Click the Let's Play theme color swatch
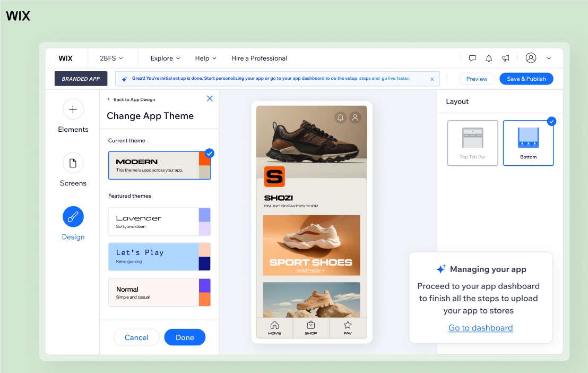This screenshot has width=588, height=373. click(205, 257)
